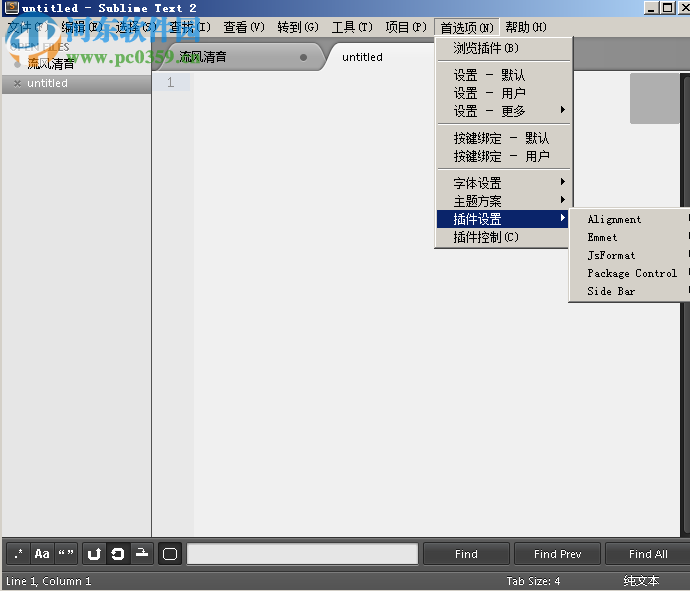Click Sublime Text app icon in title bar

pyautogui.click(x=11, y=7)
